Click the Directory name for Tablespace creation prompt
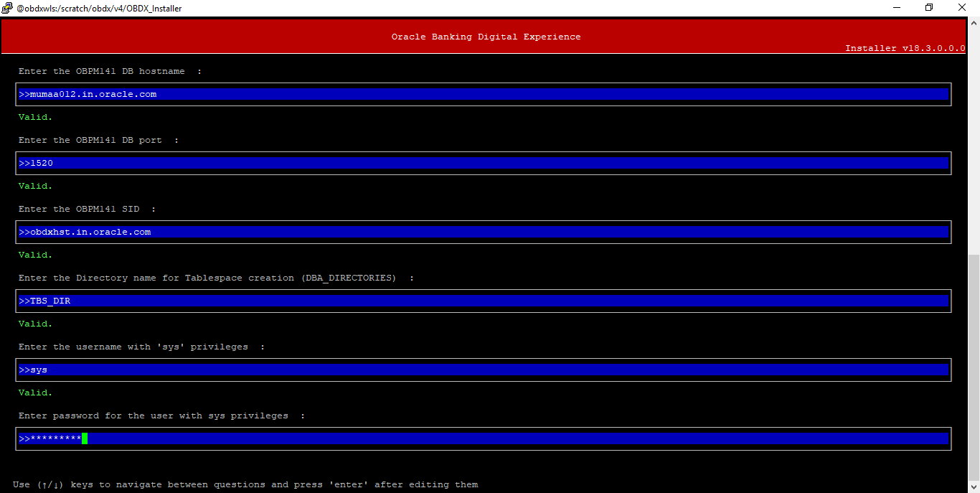This screenshot has width=980, height=493. 216,278
